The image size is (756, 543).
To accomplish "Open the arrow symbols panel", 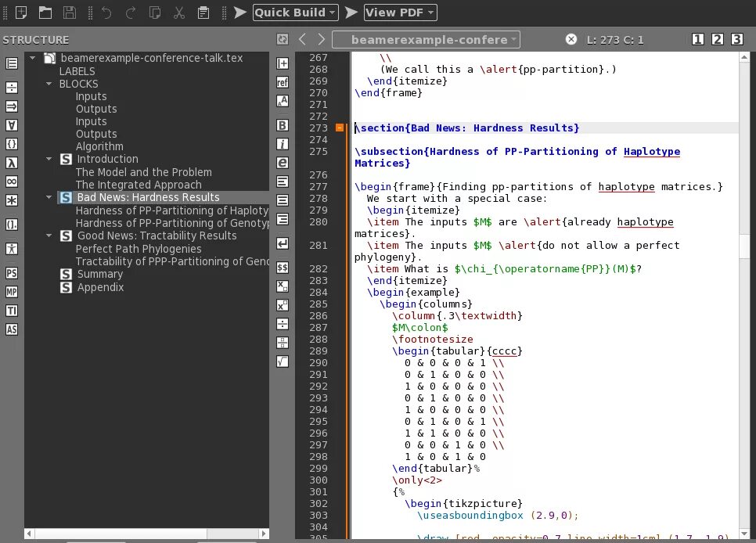I will (x=12, y=106).
